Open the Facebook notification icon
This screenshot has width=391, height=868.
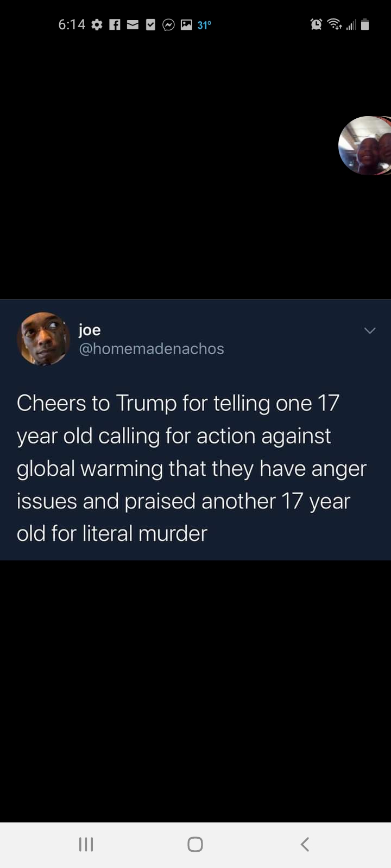(115, 24)
